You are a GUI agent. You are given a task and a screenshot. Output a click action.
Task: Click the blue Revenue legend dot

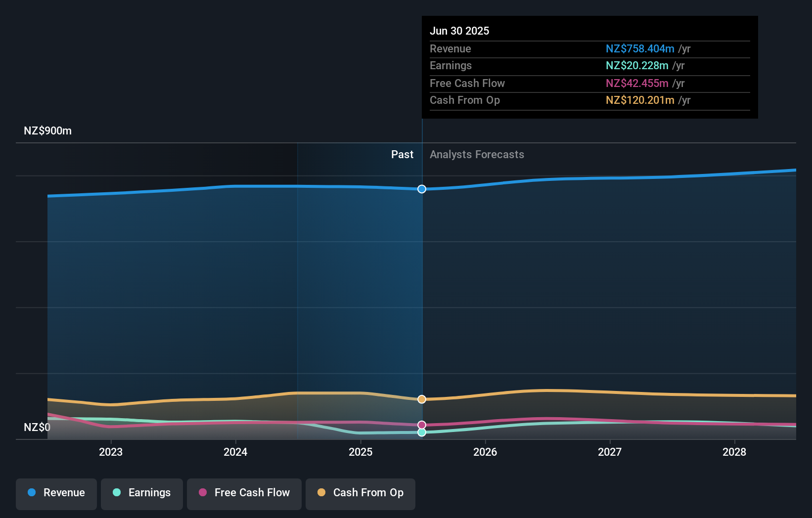[x=32, y=493]
